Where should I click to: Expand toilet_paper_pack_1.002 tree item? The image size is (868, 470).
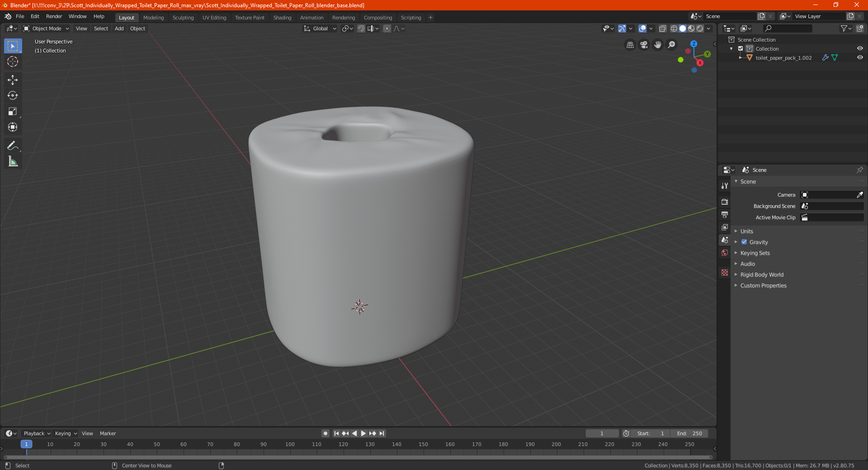(740, 58)
